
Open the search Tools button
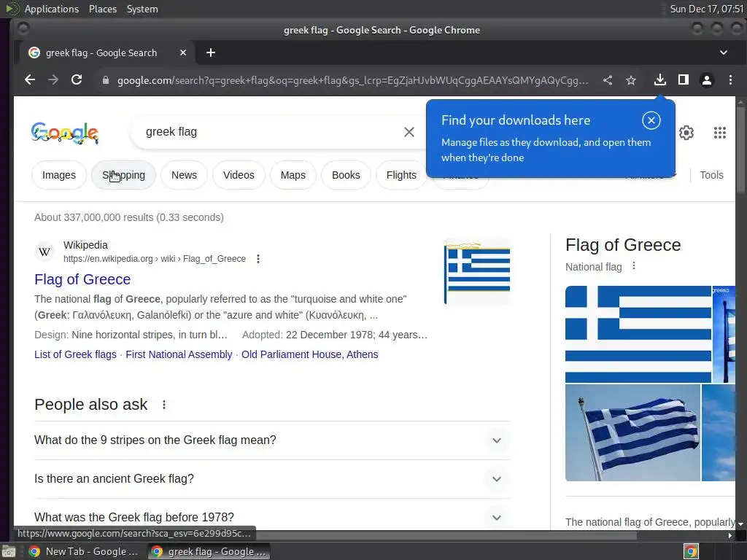711,175
